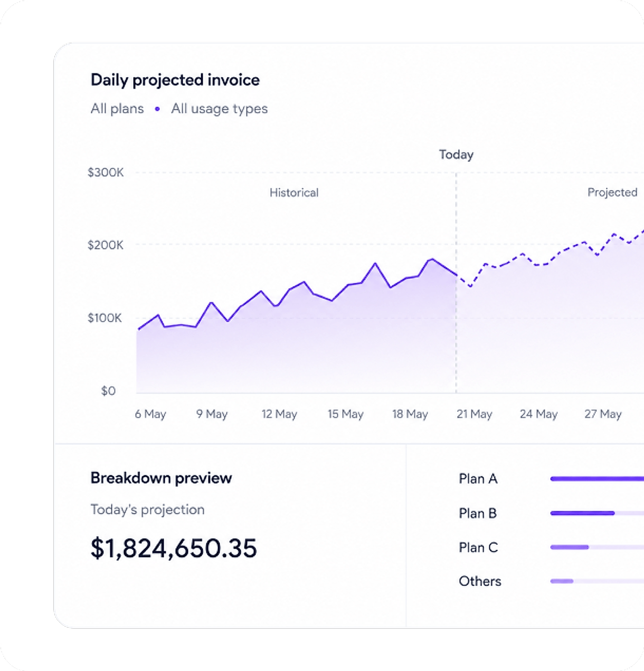Click the '15 May' axis date
Image resolution: width=644 pixels, height=671 pixels.
(345, 414)
